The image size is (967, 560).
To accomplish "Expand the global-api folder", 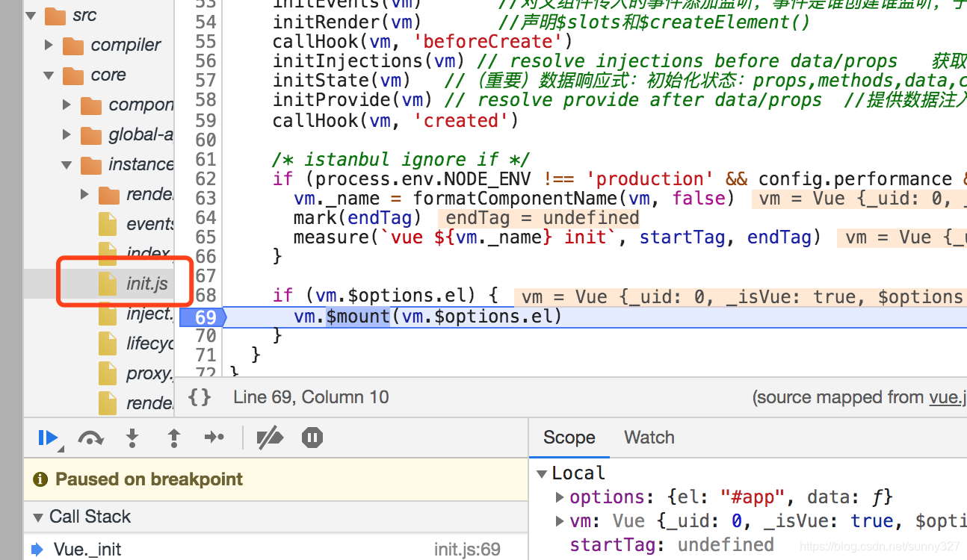I will [x=67, y=134].
